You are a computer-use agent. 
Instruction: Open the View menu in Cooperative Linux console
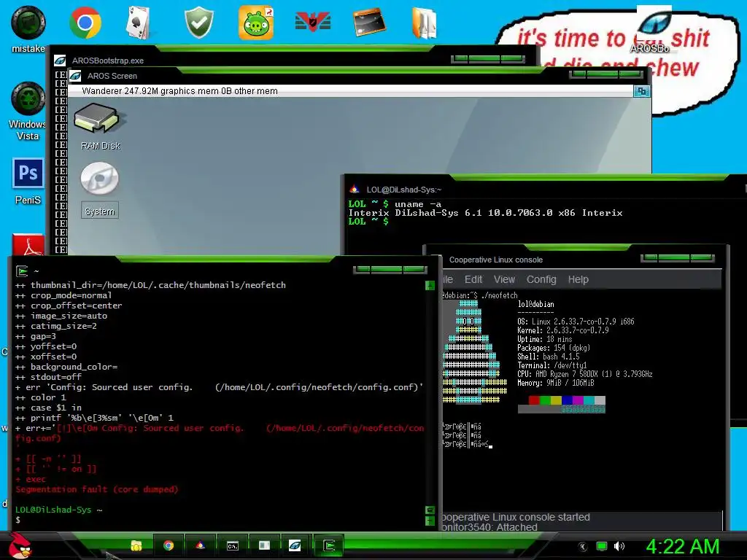click(504, 279)
